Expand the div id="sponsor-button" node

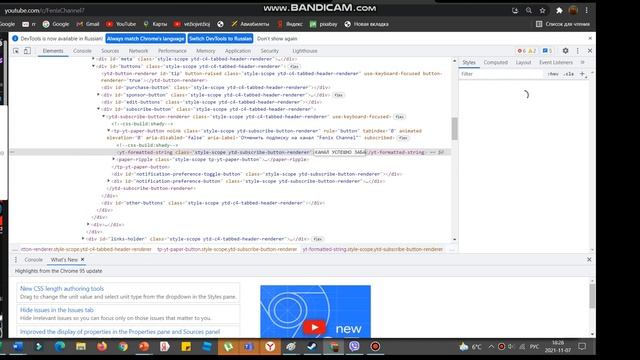[98, 95]
